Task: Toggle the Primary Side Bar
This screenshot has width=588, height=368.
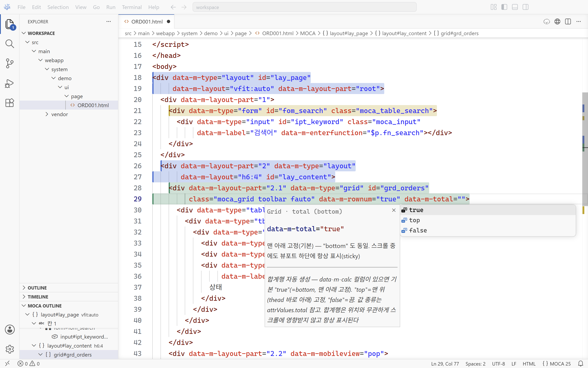Action: 504,7
